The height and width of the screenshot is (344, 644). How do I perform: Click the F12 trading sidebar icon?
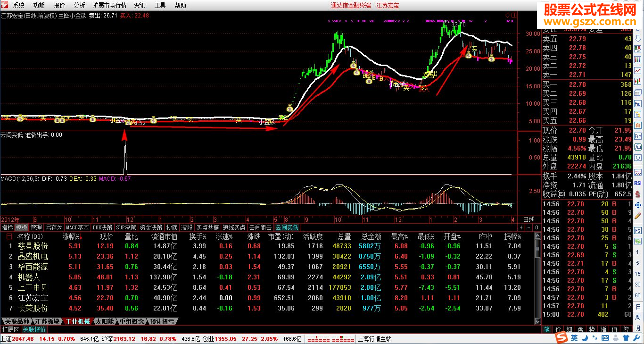638,136
